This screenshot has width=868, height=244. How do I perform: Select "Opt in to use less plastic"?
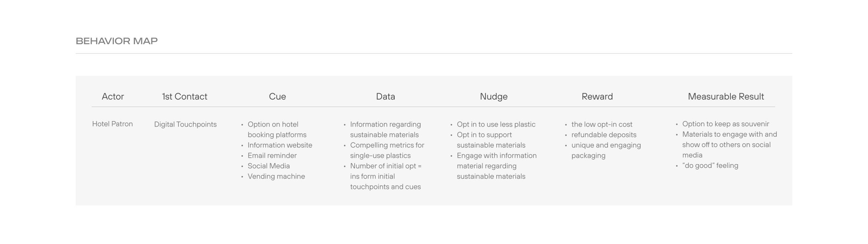coord(496,124)
